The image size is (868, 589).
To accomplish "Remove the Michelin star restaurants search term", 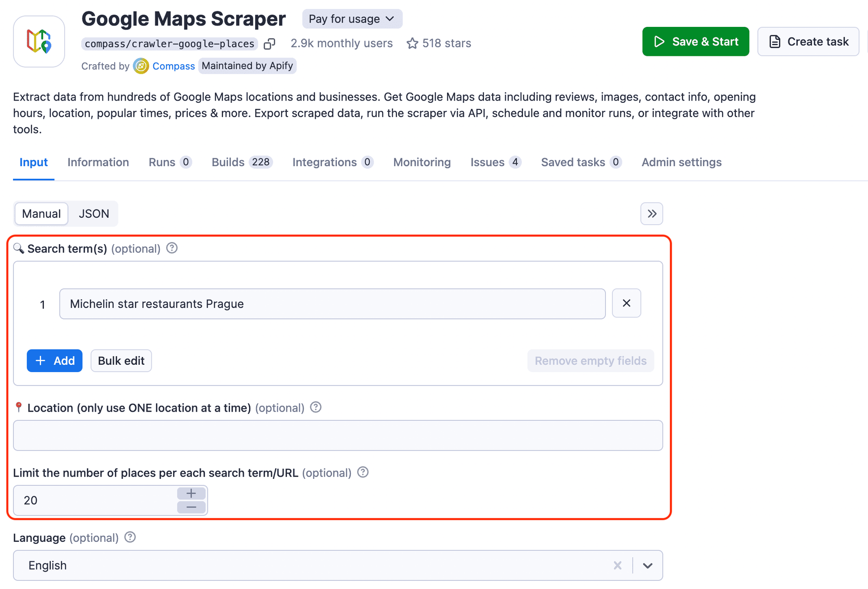I will [x=626, y=303].
